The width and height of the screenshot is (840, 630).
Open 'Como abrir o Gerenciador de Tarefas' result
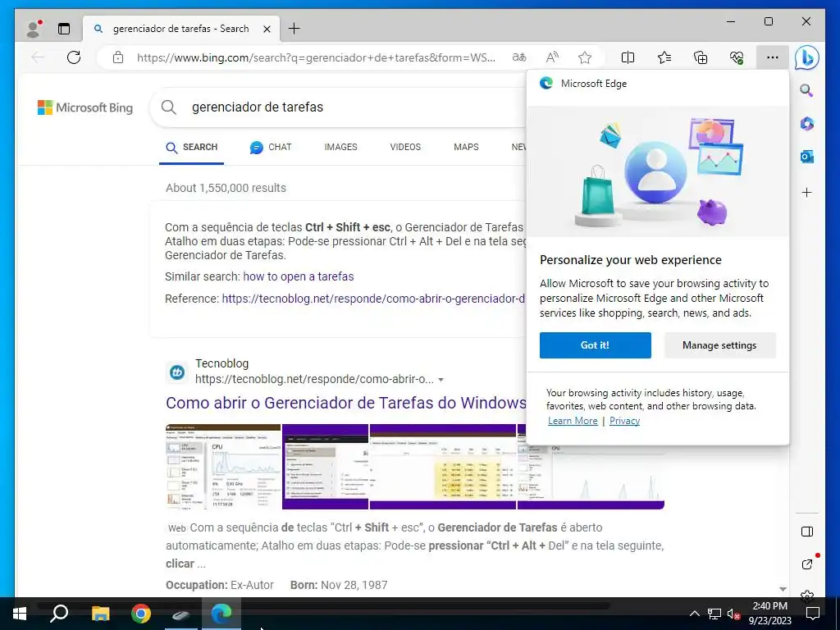[x=346, y=402]
